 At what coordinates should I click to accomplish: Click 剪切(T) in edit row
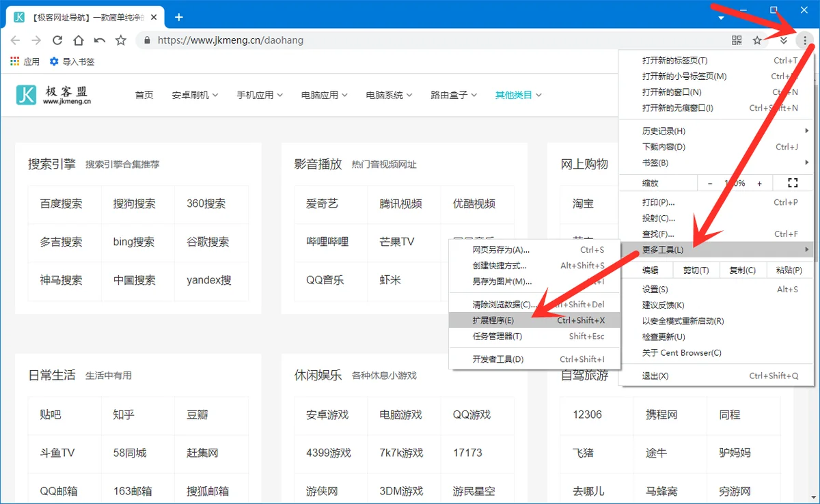click(696, 270)
